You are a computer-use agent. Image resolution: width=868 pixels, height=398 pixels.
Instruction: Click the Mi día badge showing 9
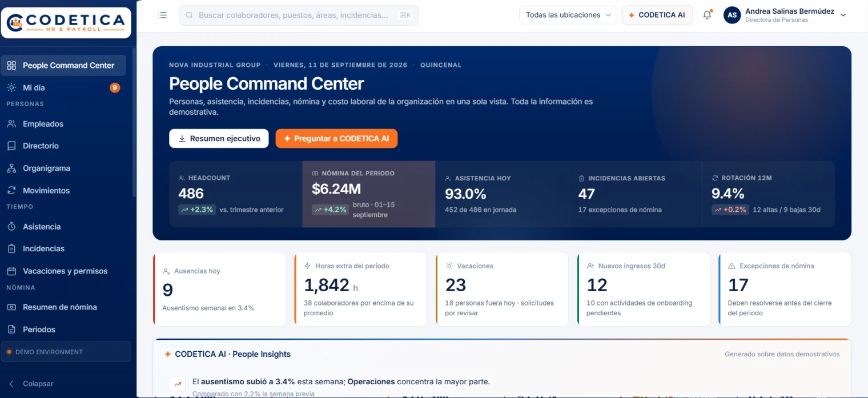115,88
